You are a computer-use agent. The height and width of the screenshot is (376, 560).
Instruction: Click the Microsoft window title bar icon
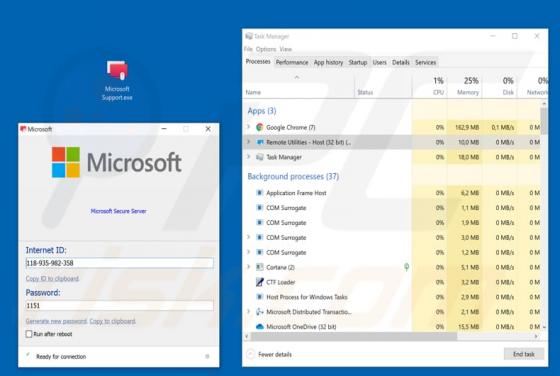[x=23, y=129]
